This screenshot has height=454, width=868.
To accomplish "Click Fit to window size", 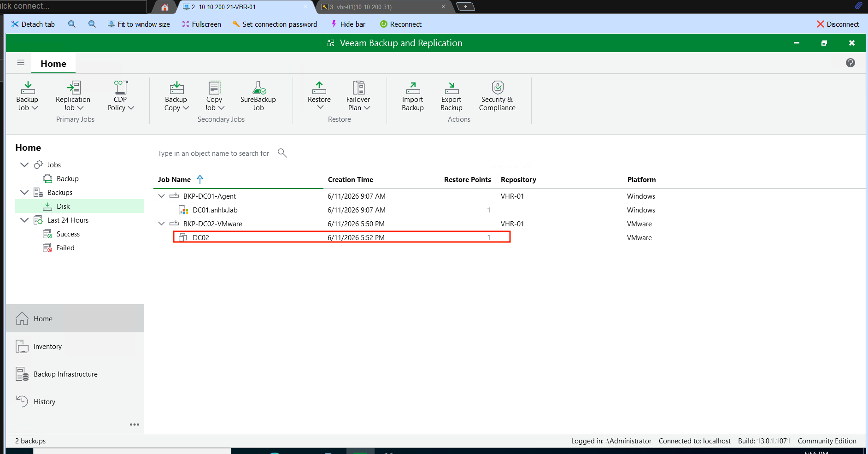I will (139, 24).
